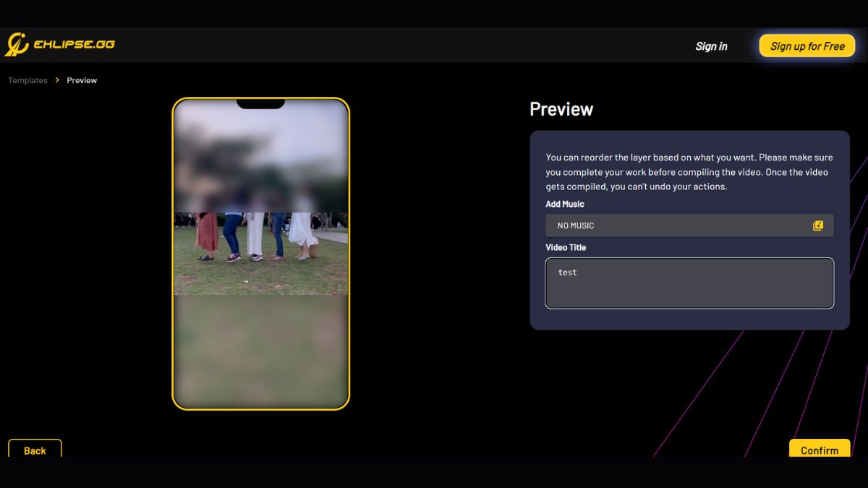Image resolution: width=868 pixels, height=488 pixels.
Task: Click the phone video preview
Action: pyautogui.click(x=260, y=252)
